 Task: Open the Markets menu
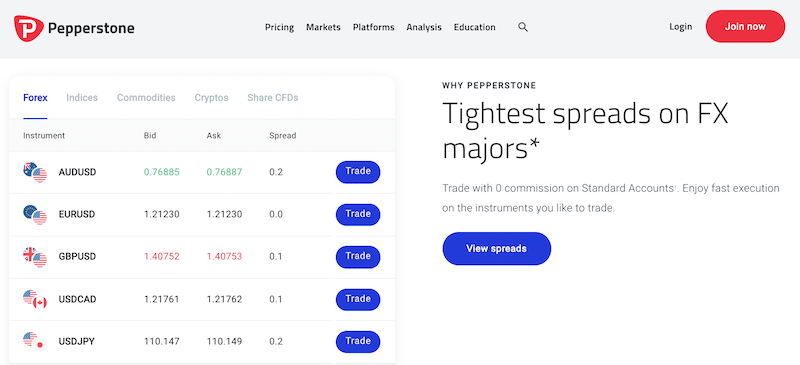point(323,27)
